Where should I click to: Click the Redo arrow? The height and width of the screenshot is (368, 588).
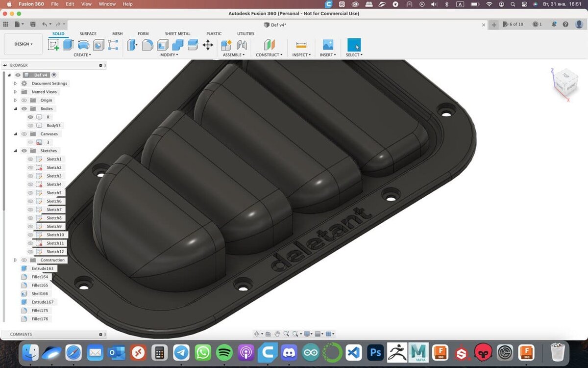pyautogui.click(x=58, y=24)
